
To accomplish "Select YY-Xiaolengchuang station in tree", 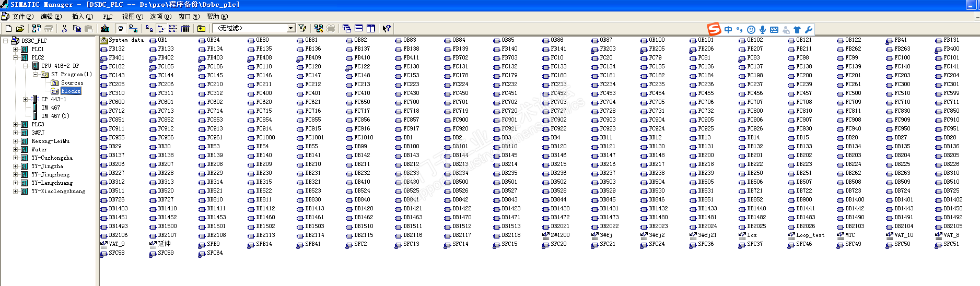I will [x=58, y=191].
